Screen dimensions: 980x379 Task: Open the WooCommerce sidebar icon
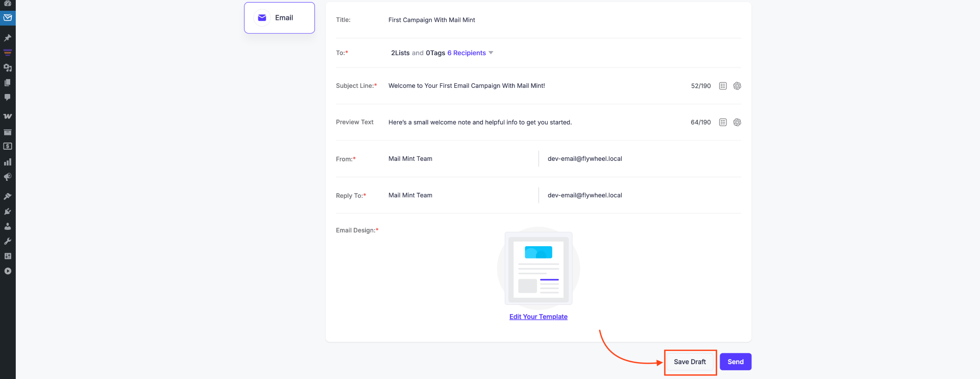pyautogui.click(x=8, y=116)
